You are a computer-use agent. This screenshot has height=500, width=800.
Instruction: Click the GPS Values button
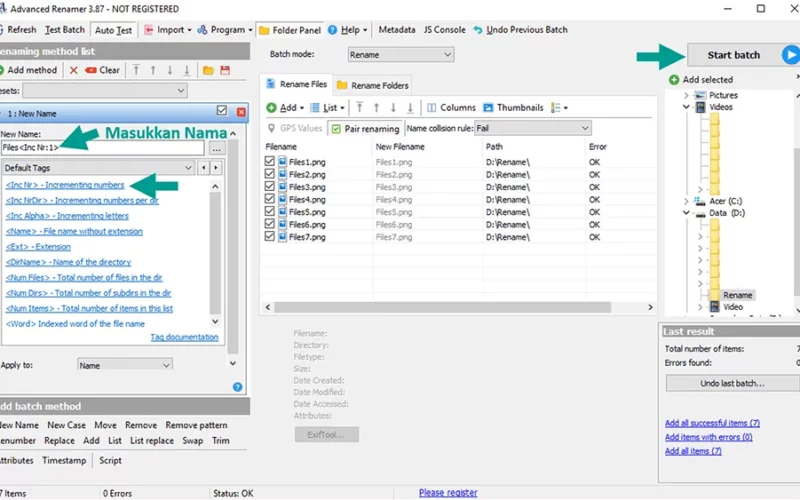(x=295, y=128)
